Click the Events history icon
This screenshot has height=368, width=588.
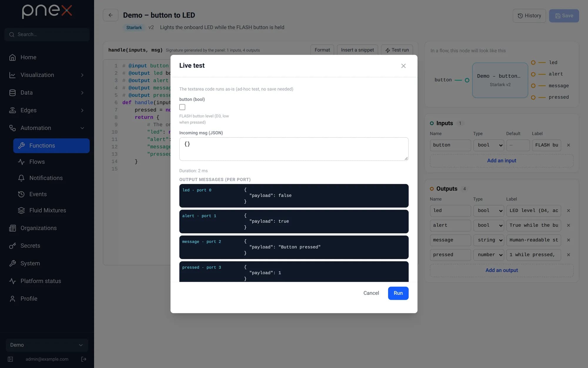click(x=21, y=194)
